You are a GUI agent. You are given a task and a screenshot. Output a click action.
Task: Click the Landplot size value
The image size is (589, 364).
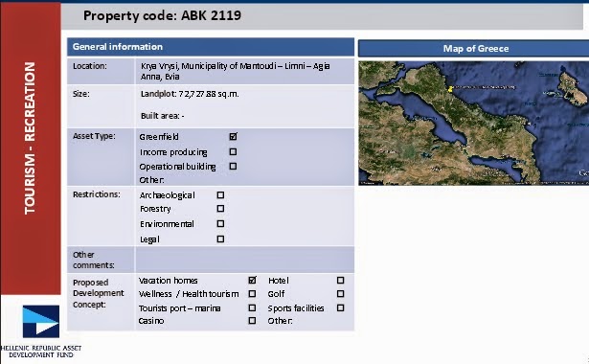coord(190,94)
